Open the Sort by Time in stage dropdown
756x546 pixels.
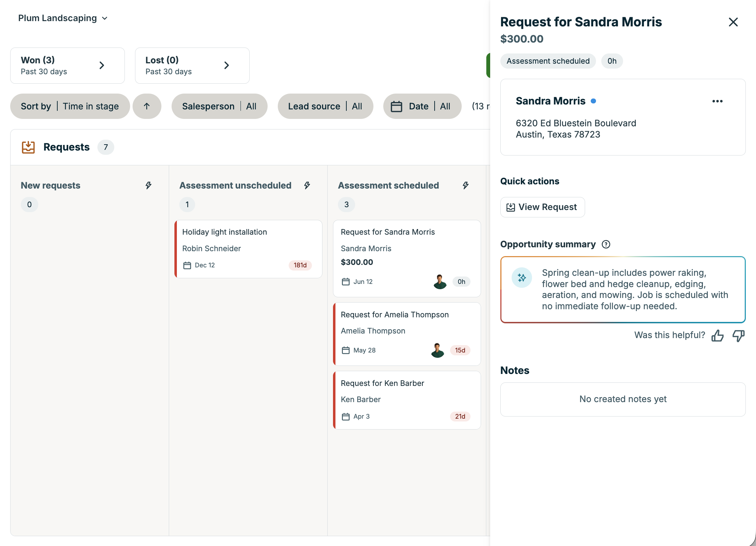point(70,106)
